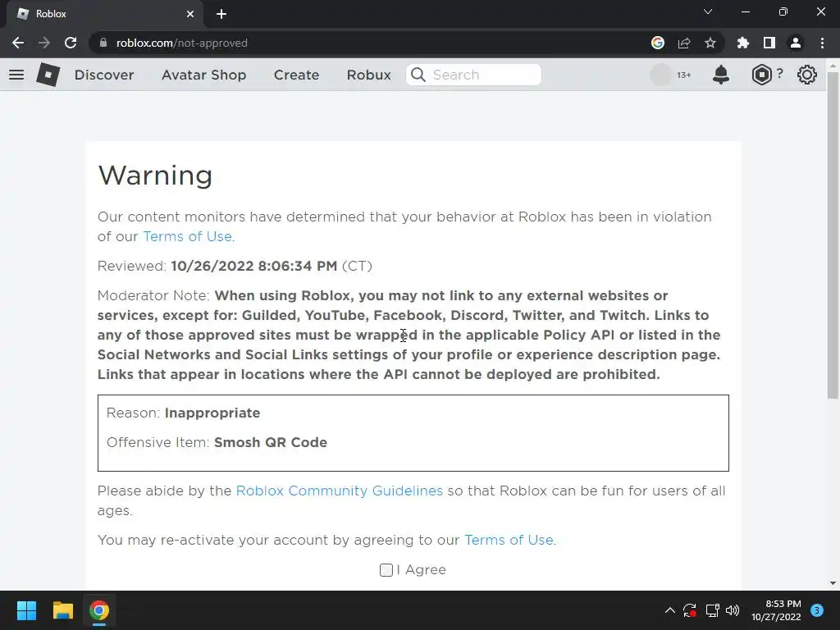Go to the Create page
The width and height of the screenshot is (840, 630).
[296, 75]
